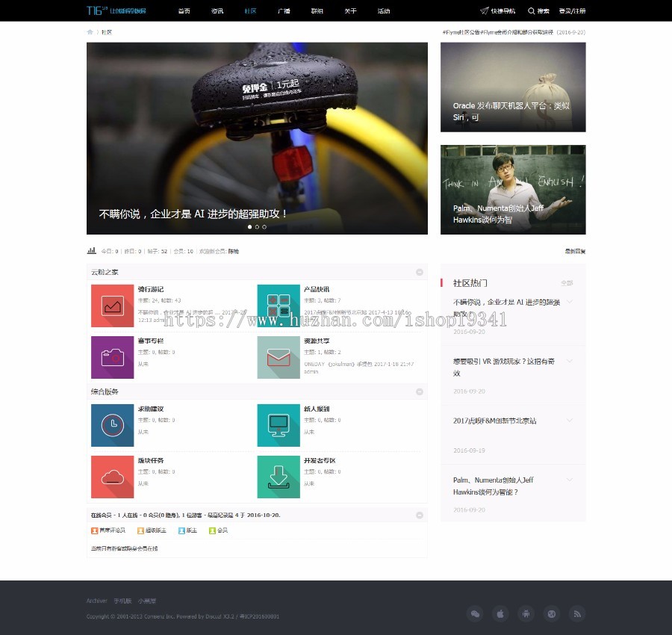
Task: Open the 广播 navigation menu item
Action: click(284, 11)
